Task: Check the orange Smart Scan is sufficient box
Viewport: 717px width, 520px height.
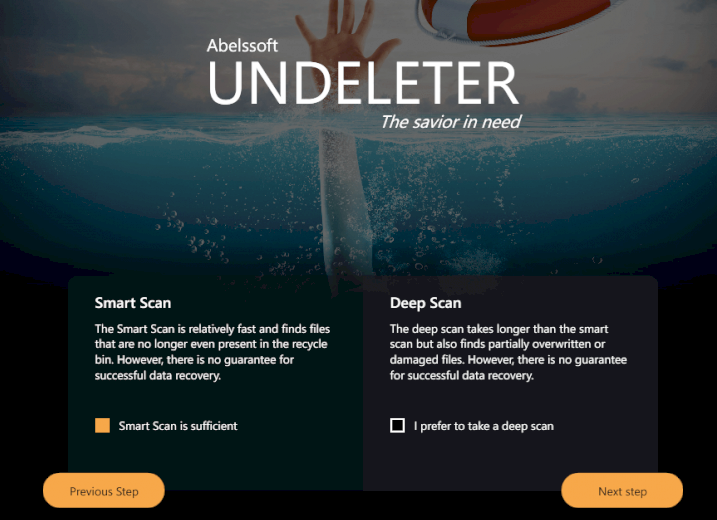Action: coord(102,425)
